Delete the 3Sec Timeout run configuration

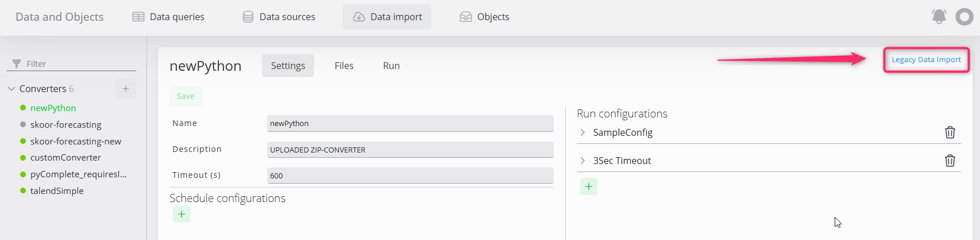[950, 161]
